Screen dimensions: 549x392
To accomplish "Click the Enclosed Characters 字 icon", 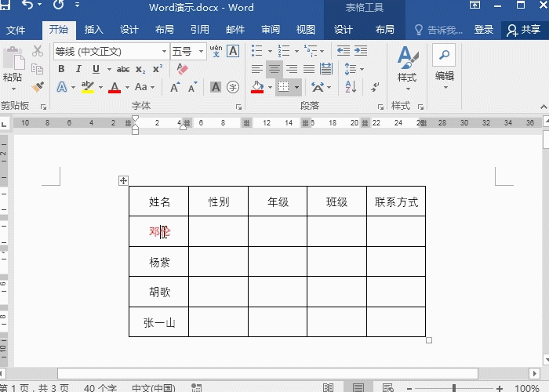I will click(233, 87).
